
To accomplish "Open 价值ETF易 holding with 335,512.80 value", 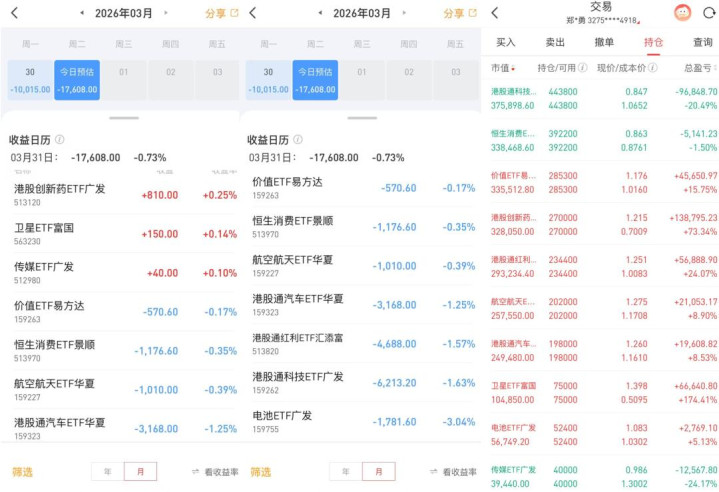I will click(603, 182).
